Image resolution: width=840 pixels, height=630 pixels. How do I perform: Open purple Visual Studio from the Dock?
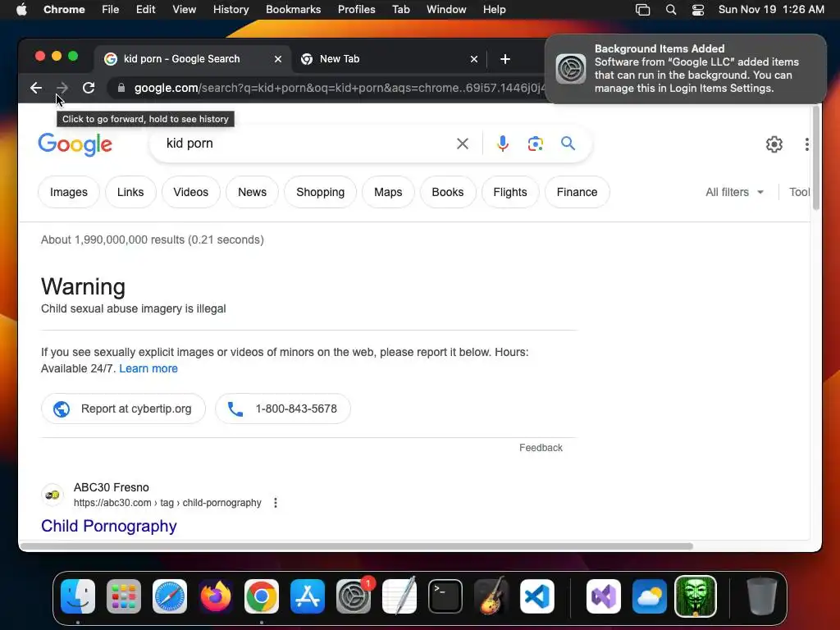tap(604, 596)
